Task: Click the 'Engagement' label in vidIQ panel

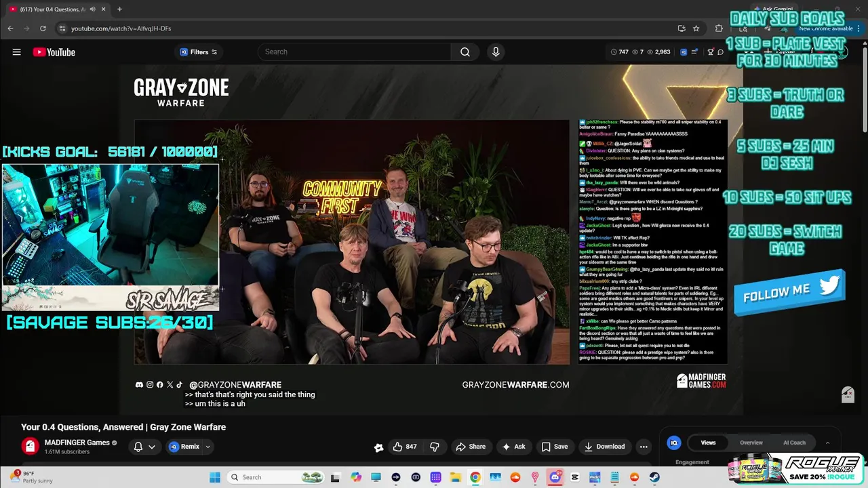Action: click(692, 462)
